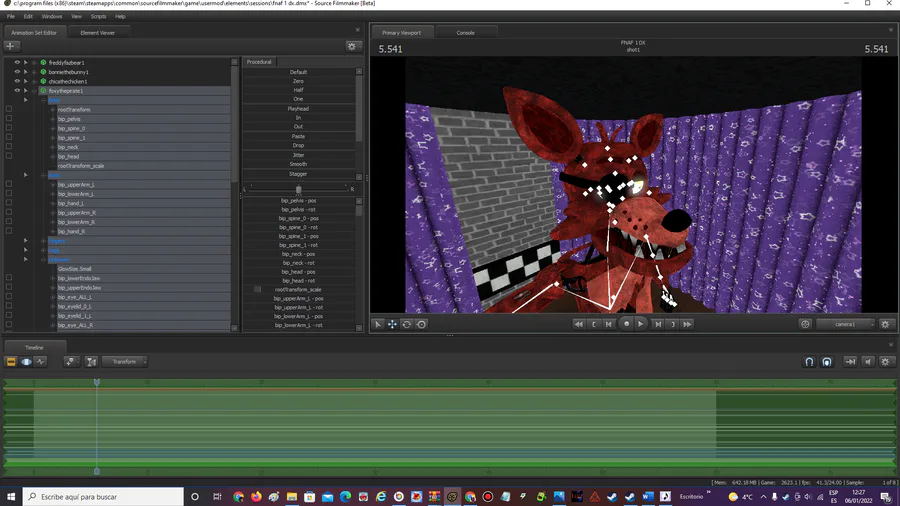Open Firefox from the taskbar
900x506 pixels.
click(x=256, y=497)
